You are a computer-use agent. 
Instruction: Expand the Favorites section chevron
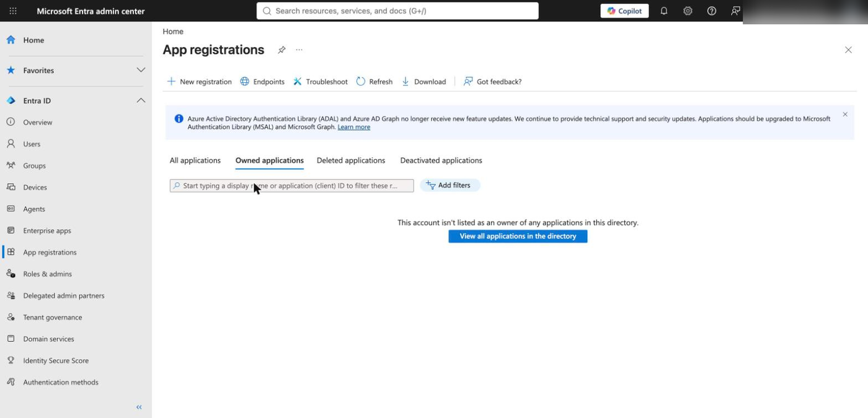[x=141, y=70]
